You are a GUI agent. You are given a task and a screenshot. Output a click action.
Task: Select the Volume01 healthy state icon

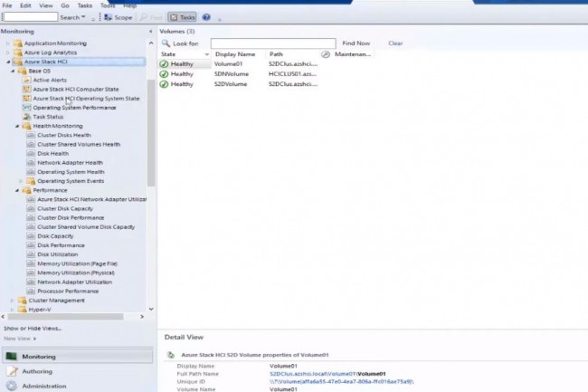coord(164,64)
